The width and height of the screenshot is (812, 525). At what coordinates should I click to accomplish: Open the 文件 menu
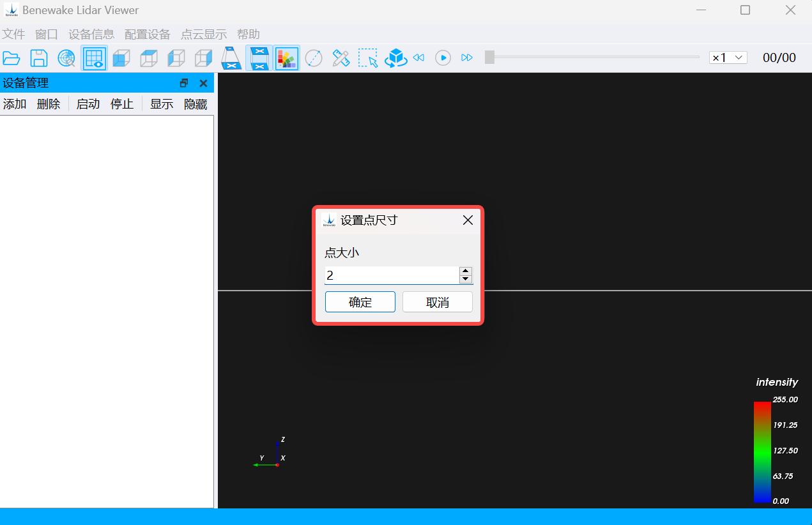point(13,34)
